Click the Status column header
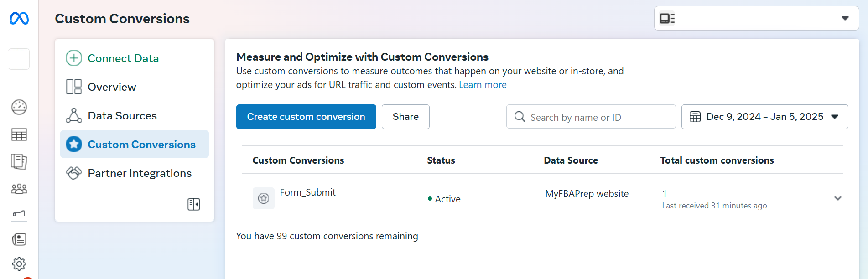868x279 pixels. point(441,160)
